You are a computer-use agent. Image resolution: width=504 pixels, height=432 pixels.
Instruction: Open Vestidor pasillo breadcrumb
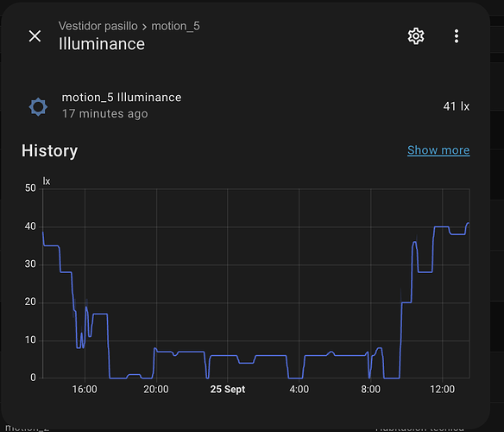coord(98,26)
